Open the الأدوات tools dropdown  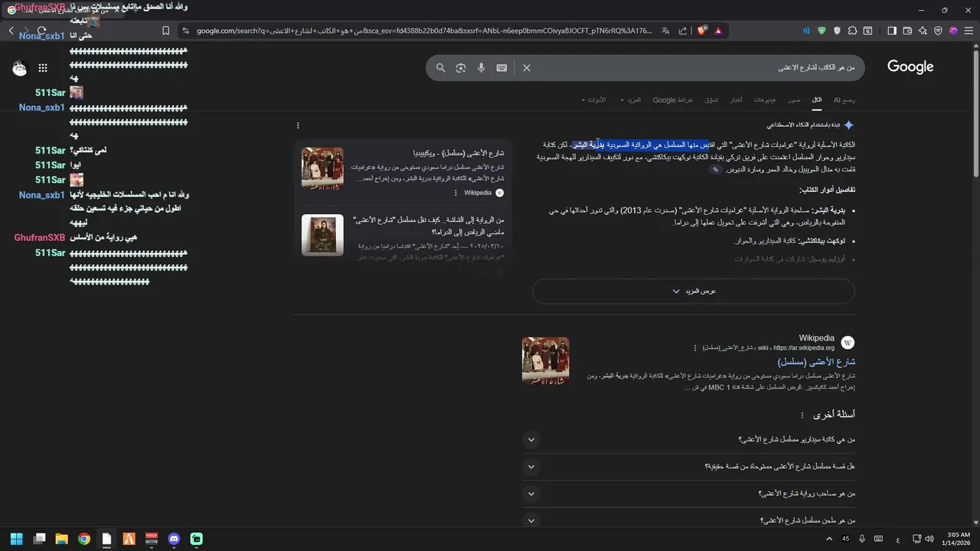click(594, 99)
